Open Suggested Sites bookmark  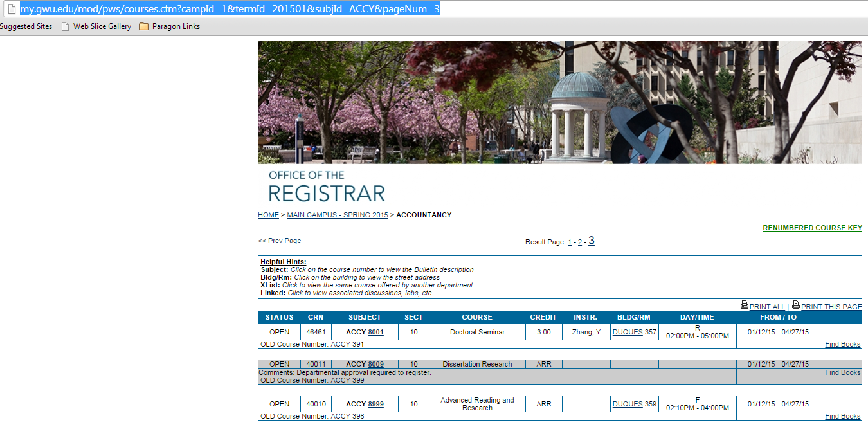[26, 26]
